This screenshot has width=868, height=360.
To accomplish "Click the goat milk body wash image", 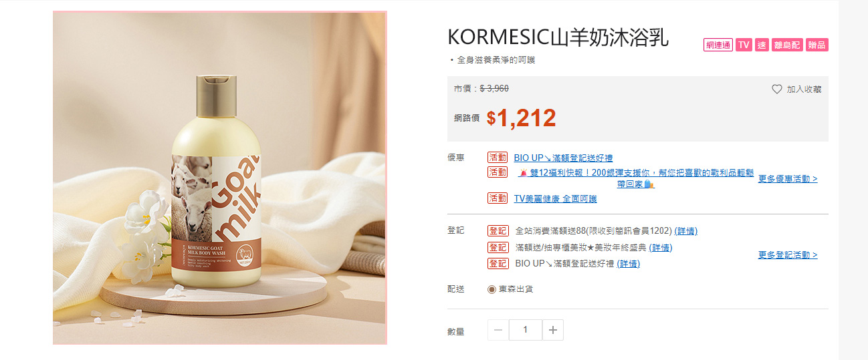I will pyautogui.click(x=220, y=178).
